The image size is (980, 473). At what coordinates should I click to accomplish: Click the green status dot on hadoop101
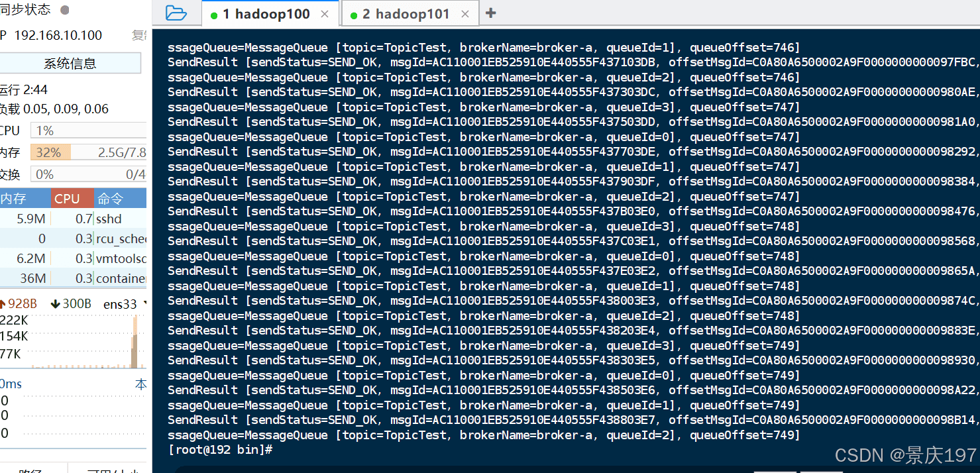point(354,15)
